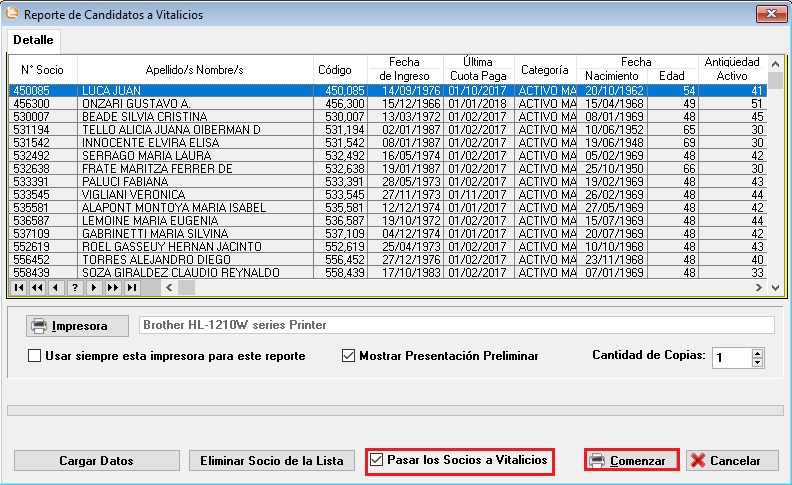Jump to last record in navigator
The height and width of the screenshot is (485, 792).
pyautogui.click(x=131, y=287)
